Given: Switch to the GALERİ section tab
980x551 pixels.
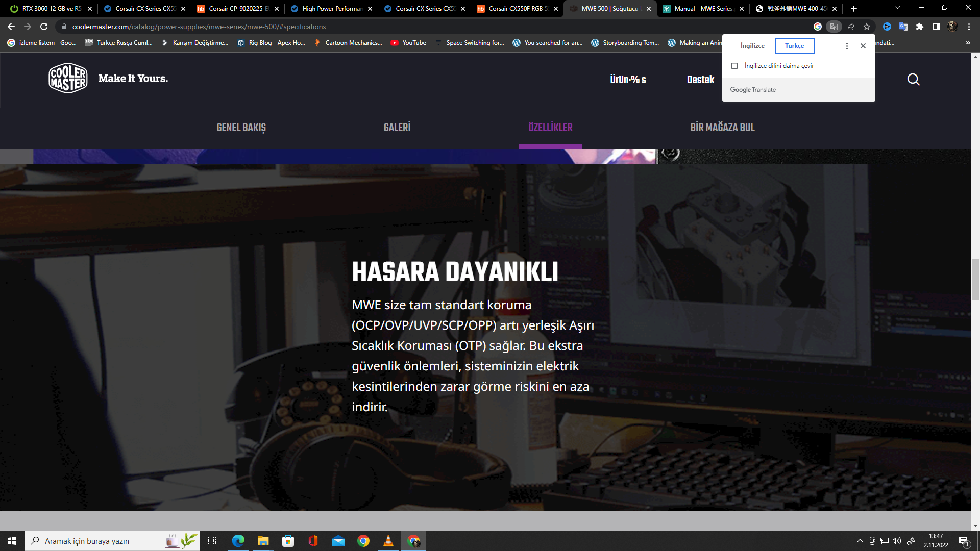Looking at the screenshot, I should tap(397, 128).
